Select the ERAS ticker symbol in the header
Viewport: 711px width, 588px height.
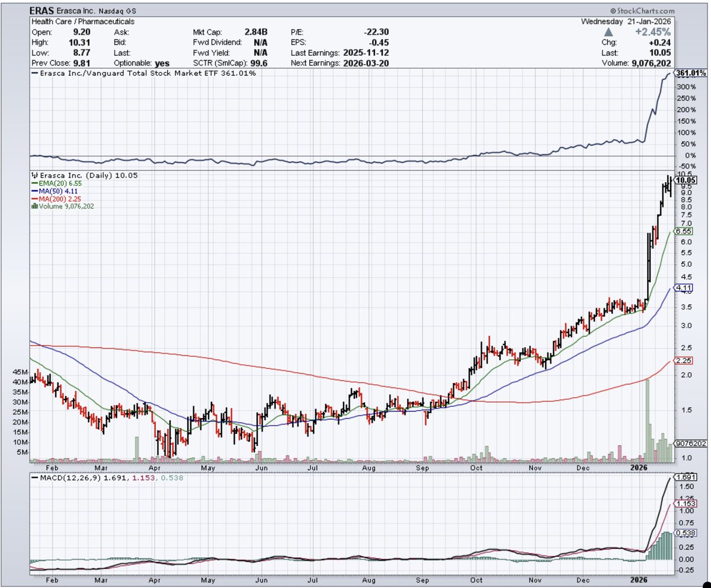click(41, 11)
